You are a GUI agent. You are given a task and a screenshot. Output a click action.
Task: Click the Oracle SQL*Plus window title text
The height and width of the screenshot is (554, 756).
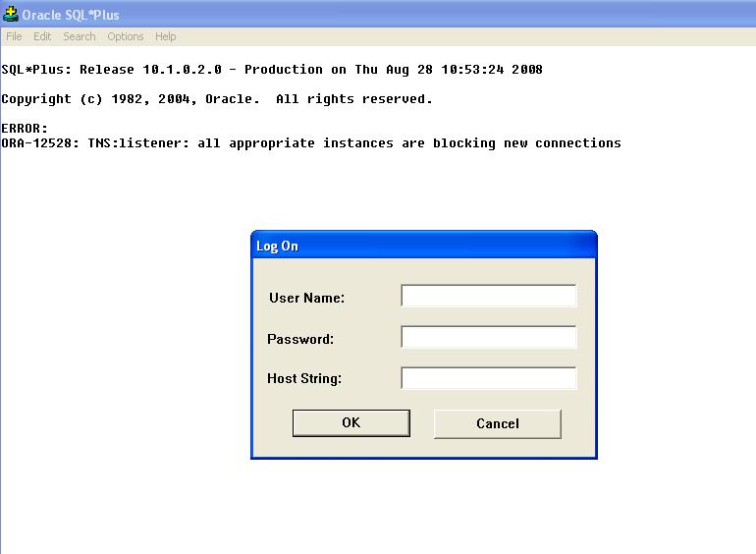tap(71, 15)
